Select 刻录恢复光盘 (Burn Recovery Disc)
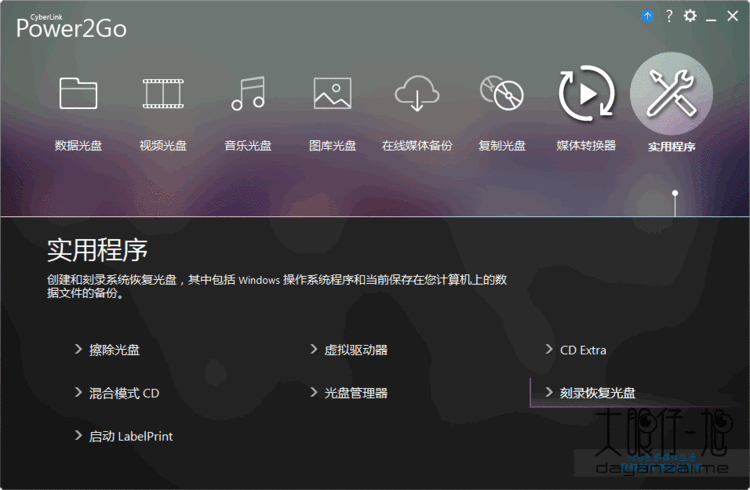Screen dimensions: 750x490 [x=597, y=393]
